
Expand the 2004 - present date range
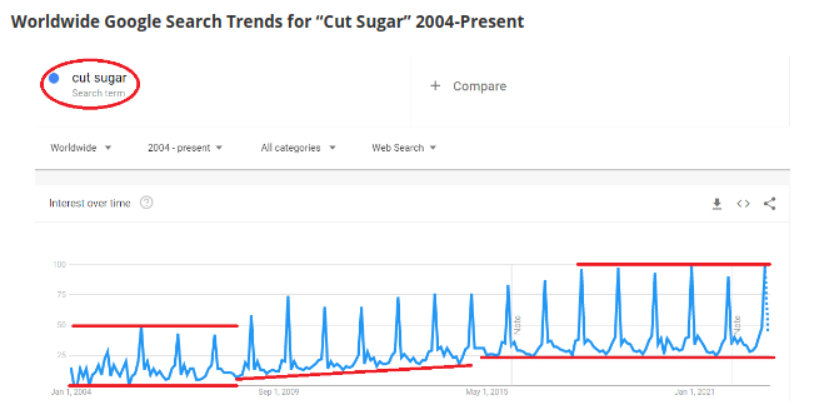pos(184,148)
